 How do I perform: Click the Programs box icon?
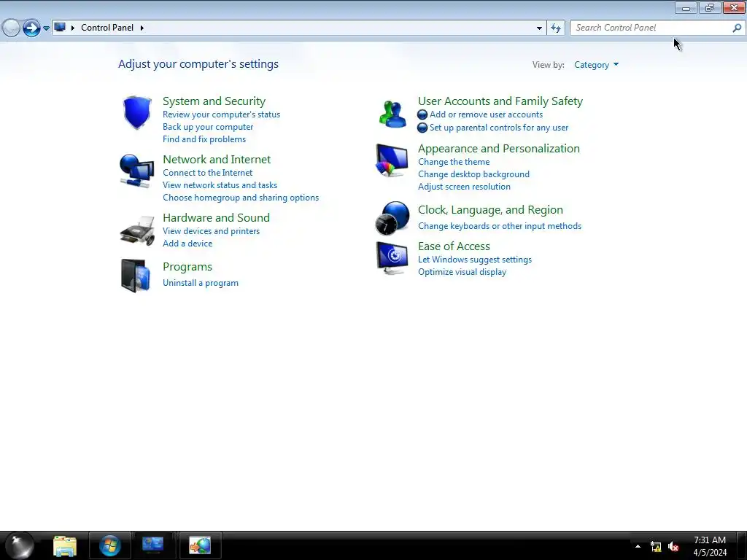(x=136, y=275)
